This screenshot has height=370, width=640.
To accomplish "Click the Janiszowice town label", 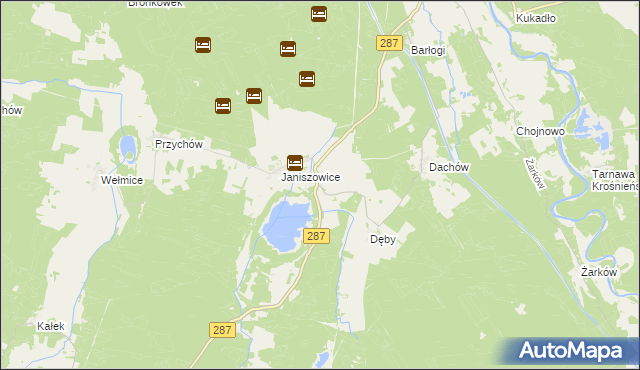I will tap(311, 177).
